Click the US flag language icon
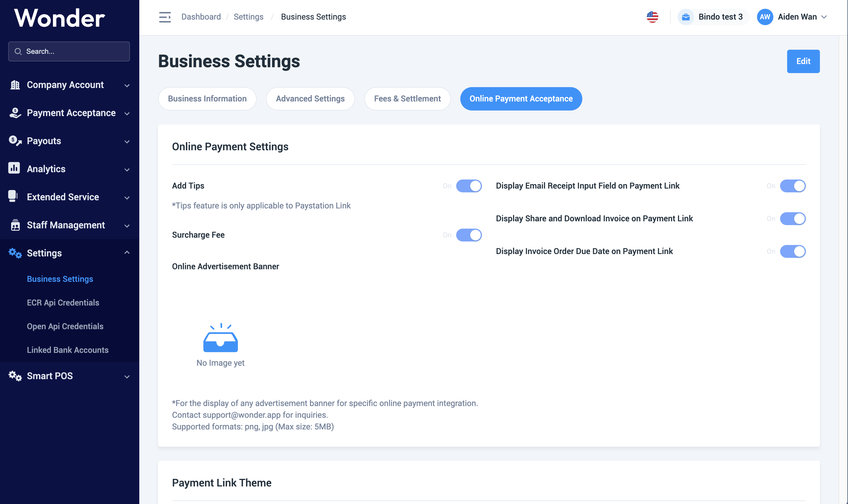The image size is (848, 504). [x=652, y=17]
